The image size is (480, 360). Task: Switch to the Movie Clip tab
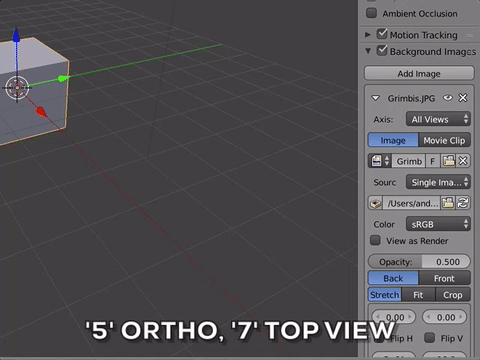pos(444,140)
